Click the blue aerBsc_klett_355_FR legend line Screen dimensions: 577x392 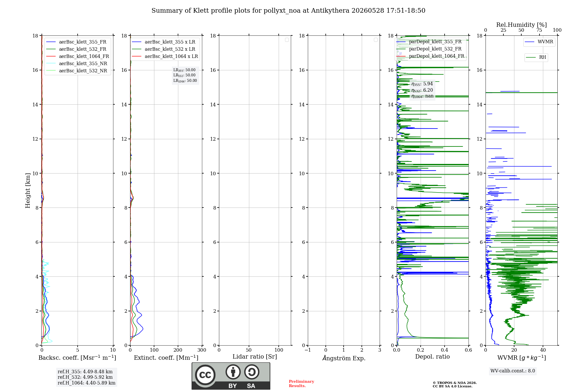[51, 42]
